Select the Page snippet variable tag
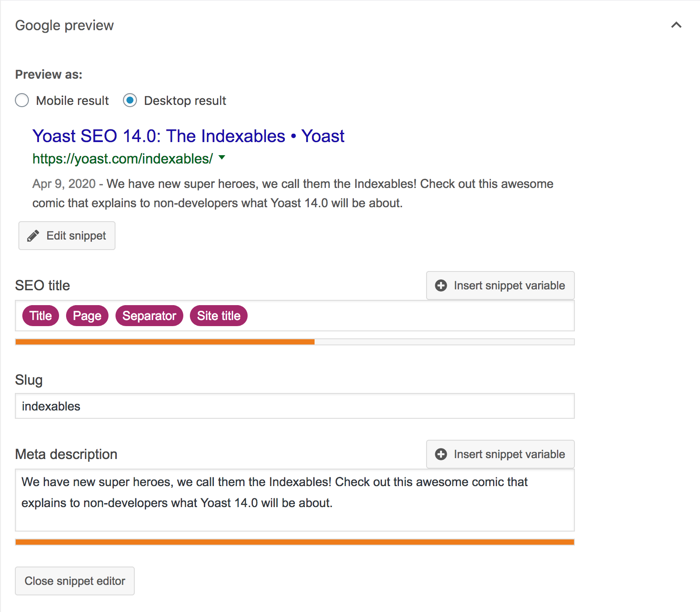700x612 pixels. click(x=87, y=316)
